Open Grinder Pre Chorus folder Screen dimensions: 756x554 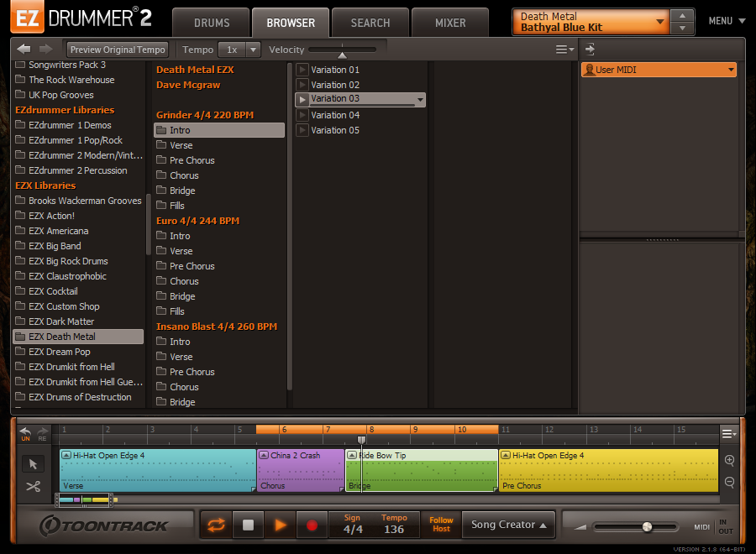click(219, 160)
